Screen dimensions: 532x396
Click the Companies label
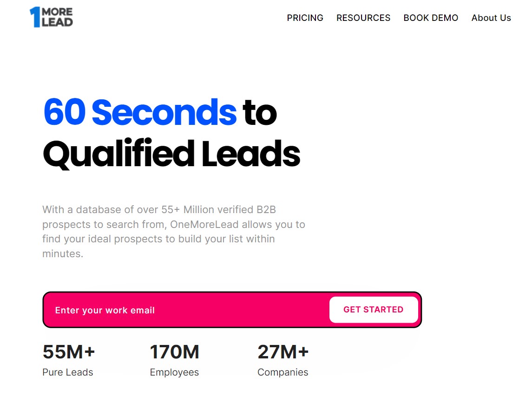pos(282,372)
